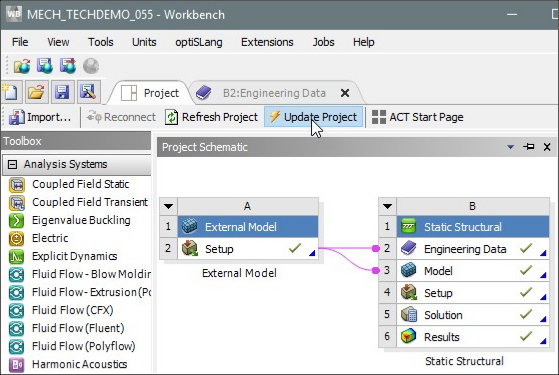Select Explicit Dynamics system
The image size is (559, 375).
(74, 256)
